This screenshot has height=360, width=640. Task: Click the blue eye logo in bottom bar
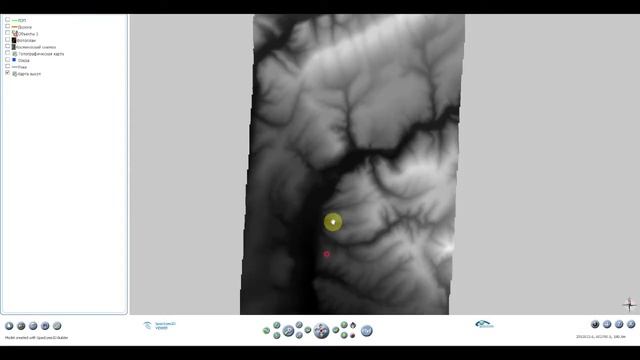pos(484,324)
